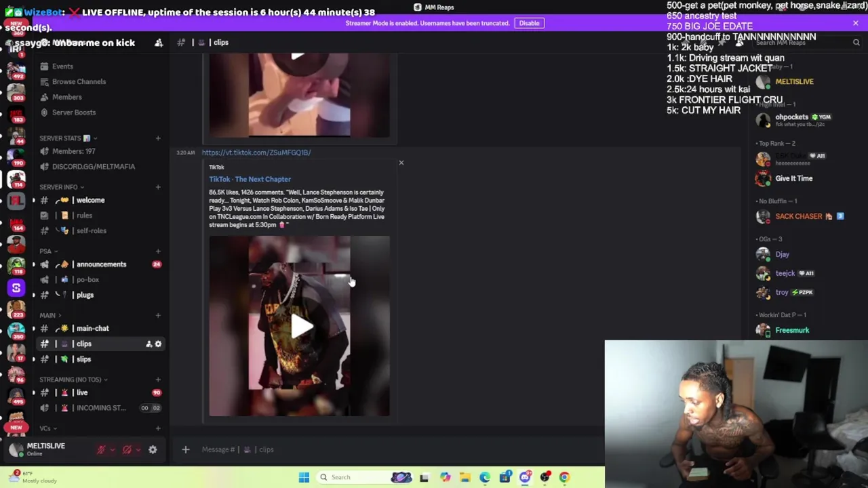Collapse the STREAMING (NO TOS) category
The image size is (868, 488).
click(73, 380)
